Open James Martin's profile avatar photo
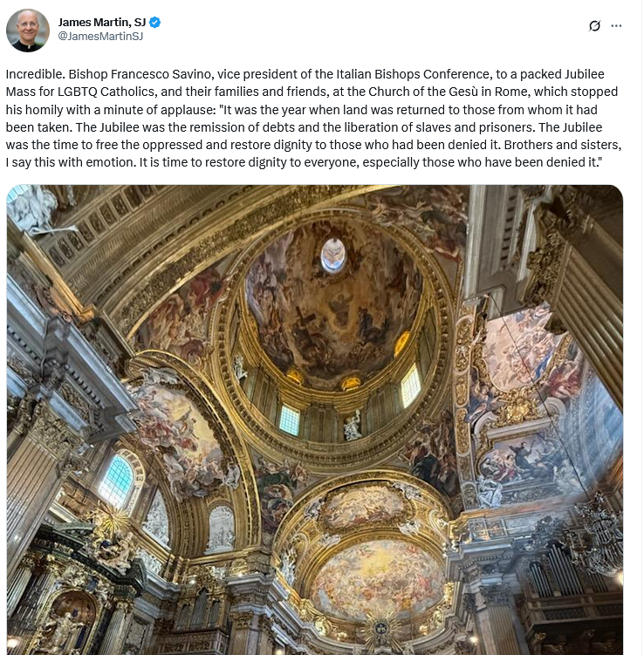644x655 pixels. [x=28, y=31]
